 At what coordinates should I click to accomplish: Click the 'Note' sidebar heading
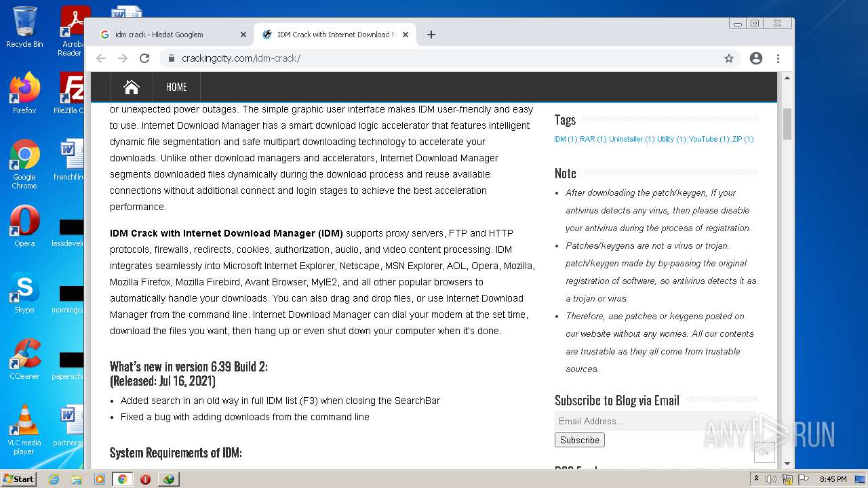(565, 174)
